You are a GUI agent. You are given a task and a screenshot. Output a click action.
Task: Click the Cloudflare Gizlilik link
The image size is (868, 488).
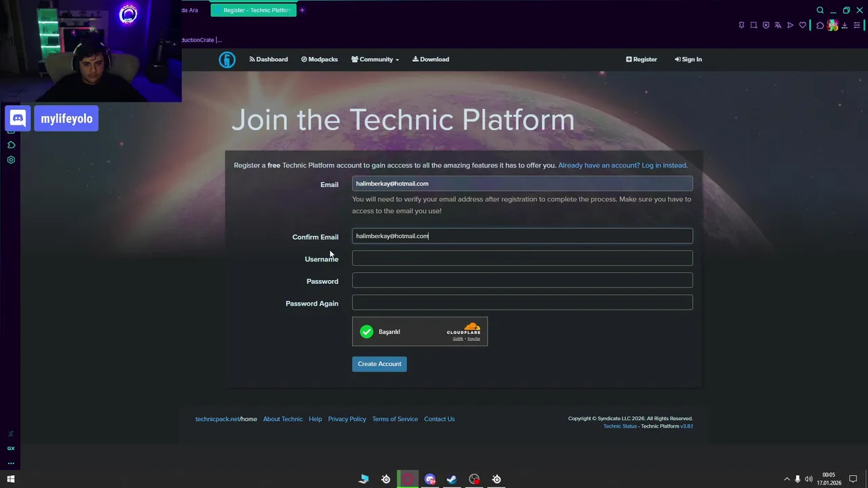[458, 339]
